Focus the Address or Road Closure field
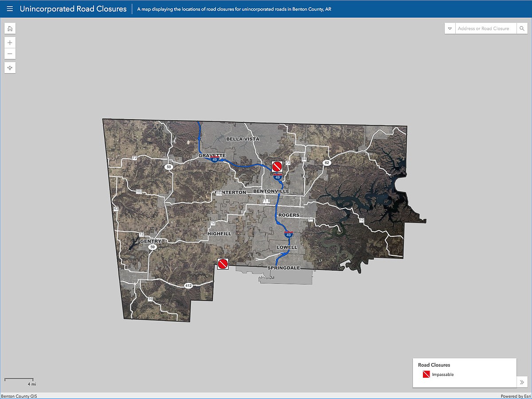Screen dimensions: 532x399 486,28
